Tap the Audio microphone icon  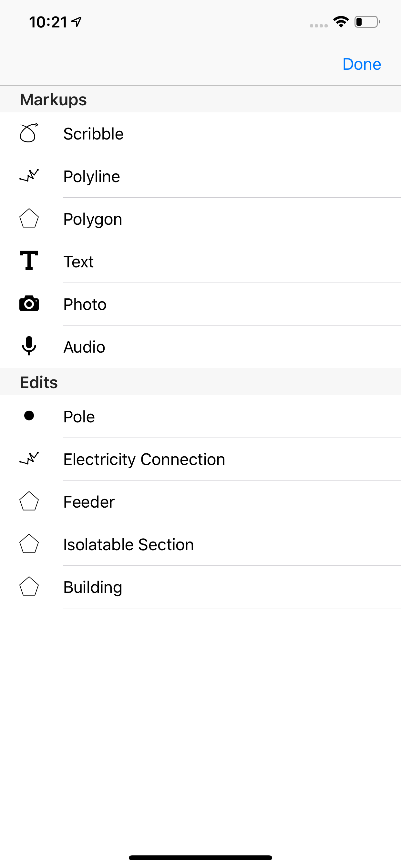[29, 346]
